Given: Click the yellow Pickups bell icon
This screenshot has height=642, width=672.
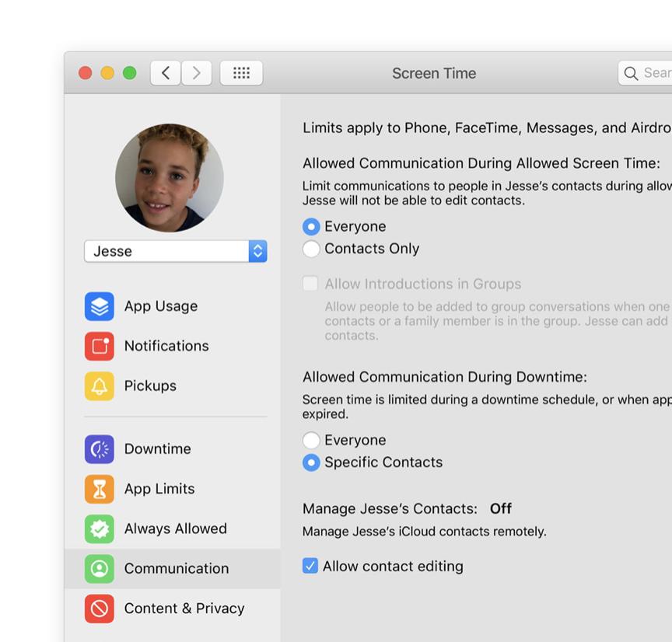Looking at the screenshot, I should coord(99,386).
